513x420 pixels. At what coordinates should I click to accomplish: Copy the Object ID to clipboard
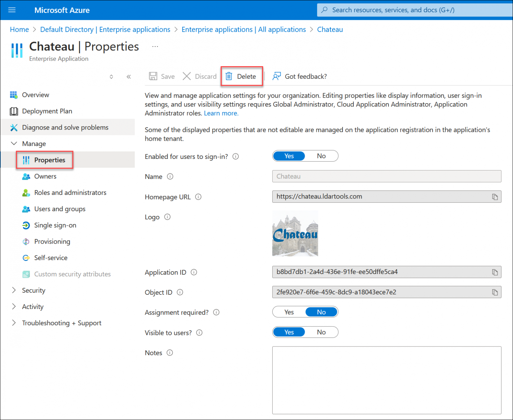point(494,292)
